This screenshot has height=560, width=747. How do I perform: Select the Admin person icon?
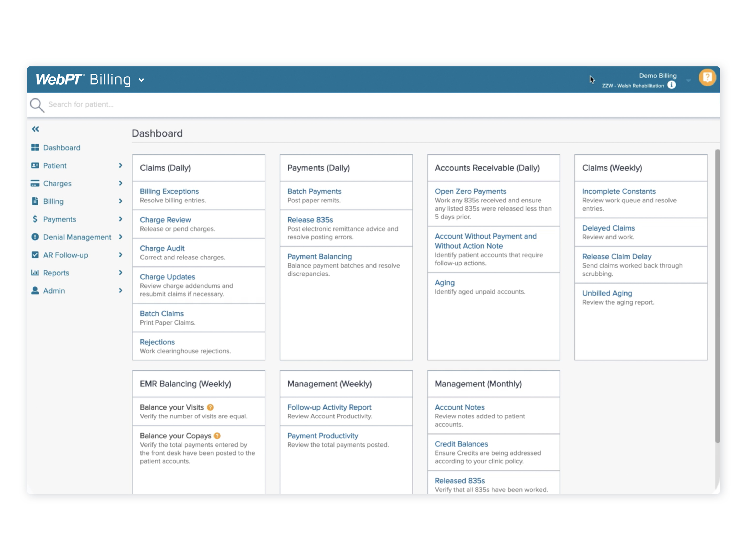[35, 290]
